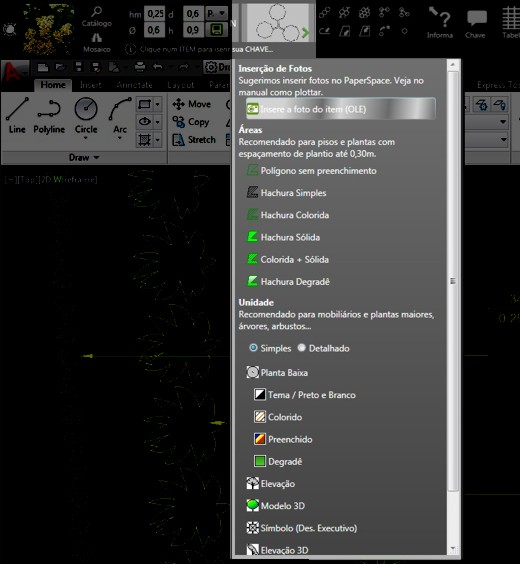The height and width of the screenshot is (564, 520).
Task: Click the Plot printer icon
Action: (x=140, y=67)
